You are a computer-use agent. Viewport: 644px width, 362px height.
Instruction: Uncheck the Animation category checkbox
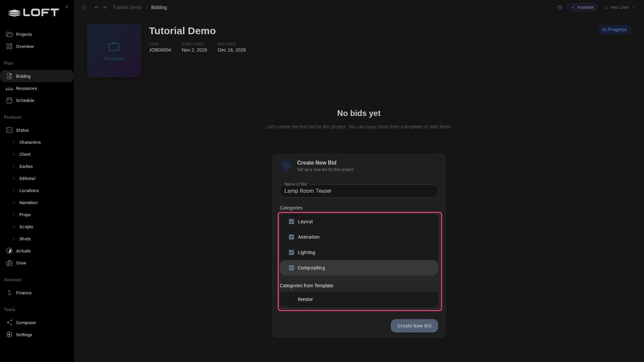pyautogui.click(x=291, y=237)
